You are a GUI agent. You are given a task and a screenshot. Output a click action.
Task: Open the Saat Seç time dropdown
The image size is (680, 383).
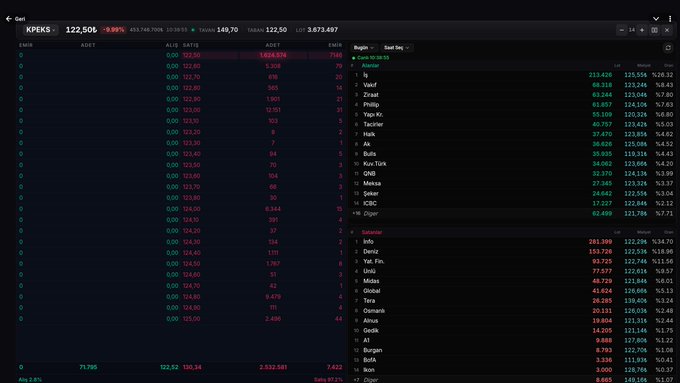pos(396,48)
